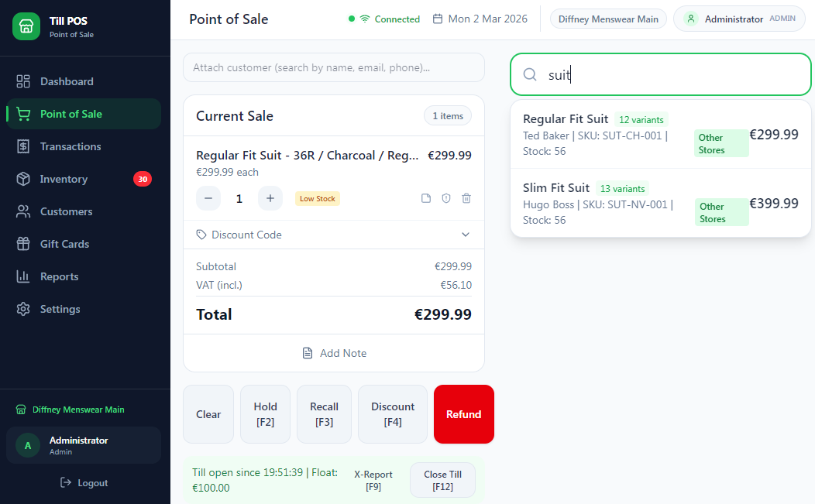Open the Administrator account menu in header
The image size is (815, 504).
739,19
